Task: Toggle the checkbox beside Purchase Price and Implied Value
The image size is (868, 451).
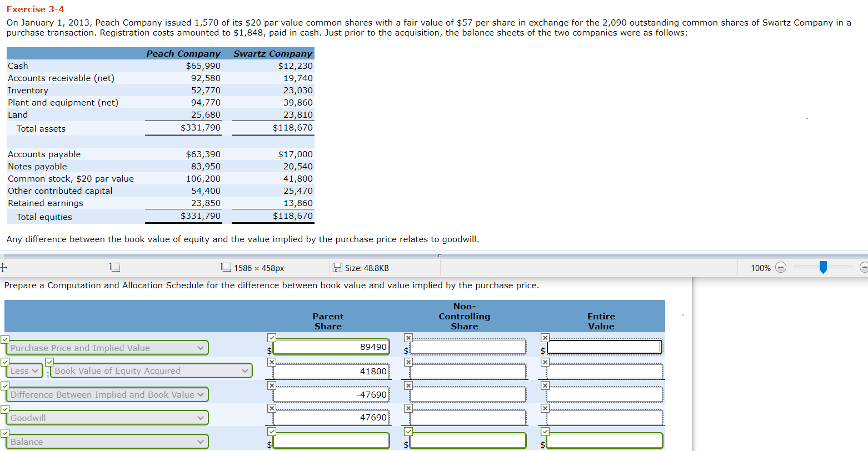Action: pyautogui.click(x=5, y=339)
